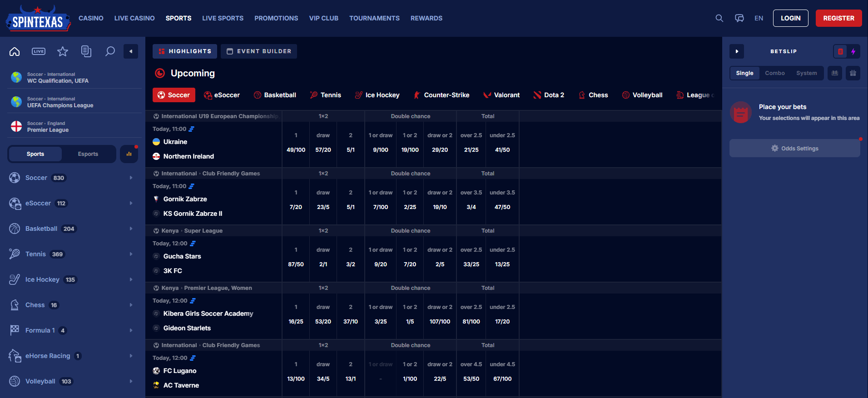Image resolution: width=868 pixels, height=398 pixels.
Task: Click the REGISTER button
Action: [x=838, y=18]
